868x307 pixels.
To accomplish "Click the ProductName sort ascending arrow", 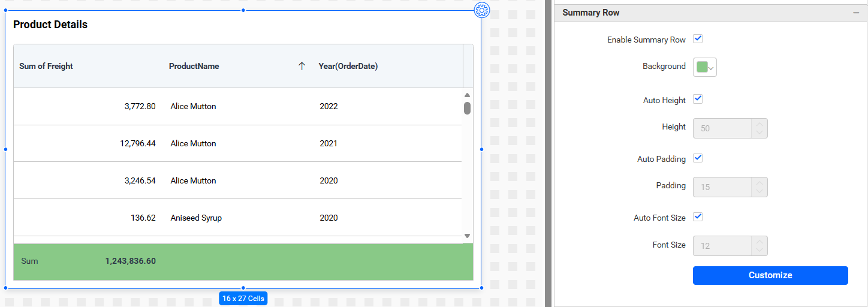I will [x=302, y=67].
